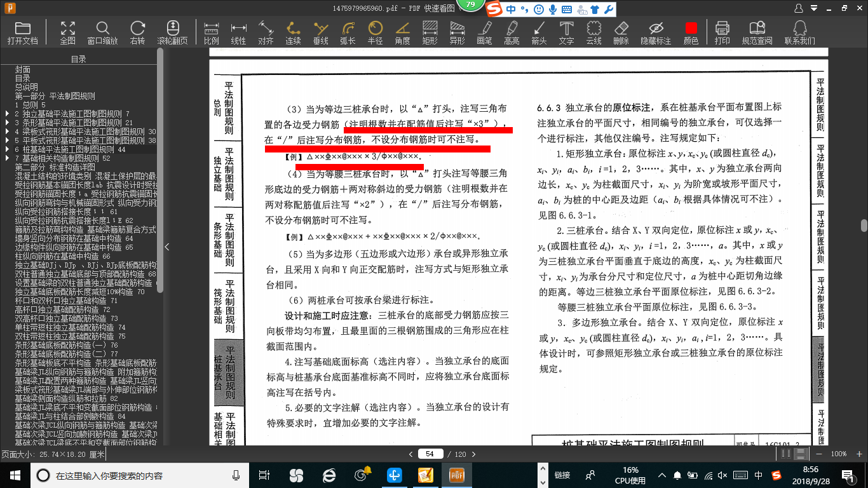Open the notification center icon

[x=848, y=475]
